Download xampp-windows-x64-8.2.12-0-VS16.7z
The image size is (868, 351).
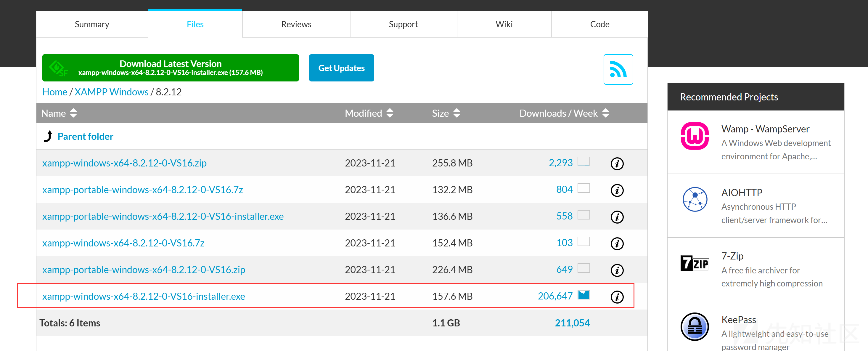pos(123,243)
